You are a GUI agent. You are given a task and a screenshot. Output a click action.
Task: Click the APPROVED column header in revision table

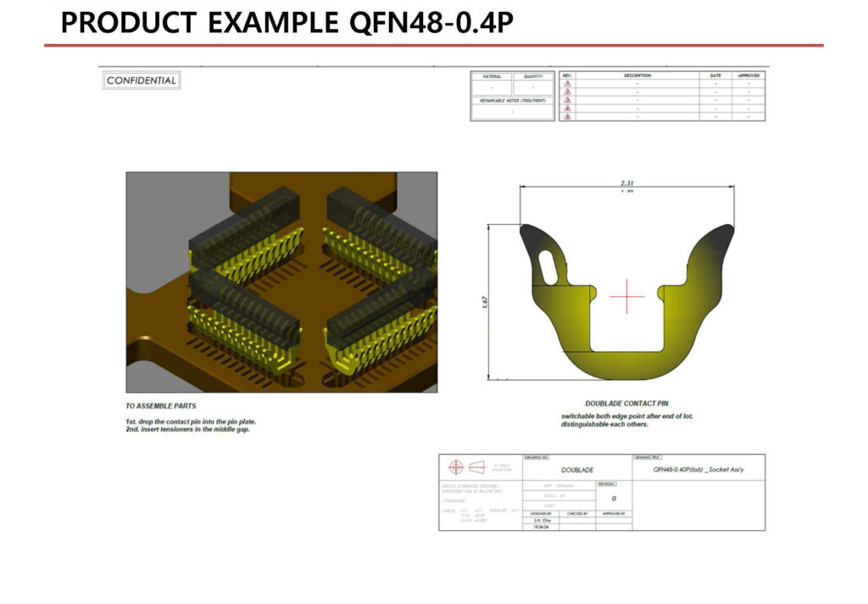click(748, 75)
